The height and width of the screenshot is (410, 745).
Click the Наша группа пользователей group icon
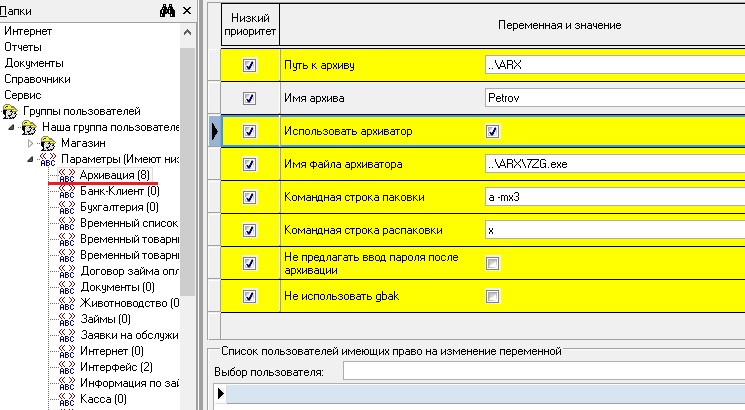(x=29, y=128)
